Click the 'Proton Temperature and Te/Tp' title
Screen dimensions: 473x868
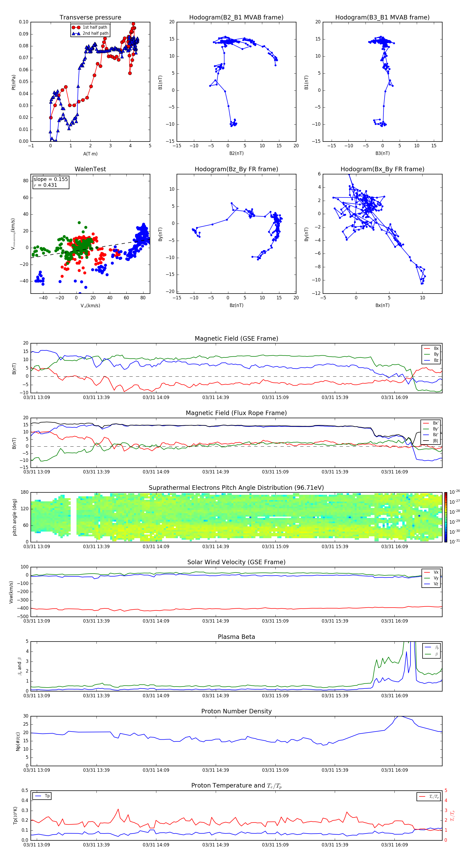click(236, 786)
